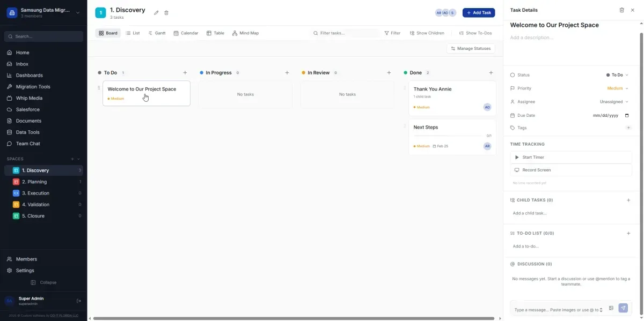Switch to the Mind Map view tab
Screen dimensions: 644x321
point(245,33)
